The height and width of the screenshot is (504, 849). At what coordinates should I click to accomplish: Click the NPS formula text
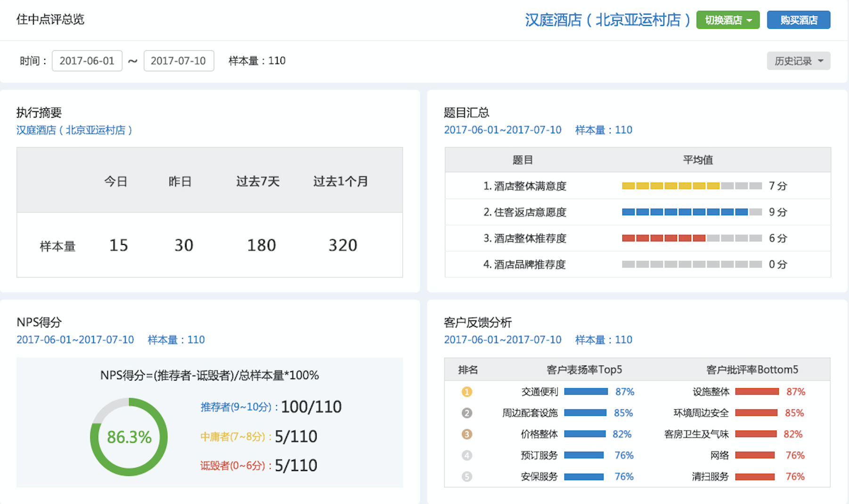point(210,375)
